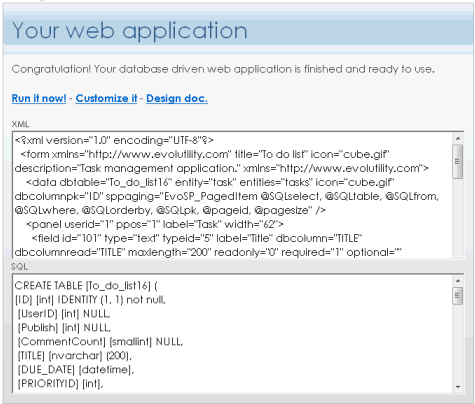This screenshot has height=404, width=475.
Task: Click the SQL box scroll-up arrow
Action: (458, 281)
